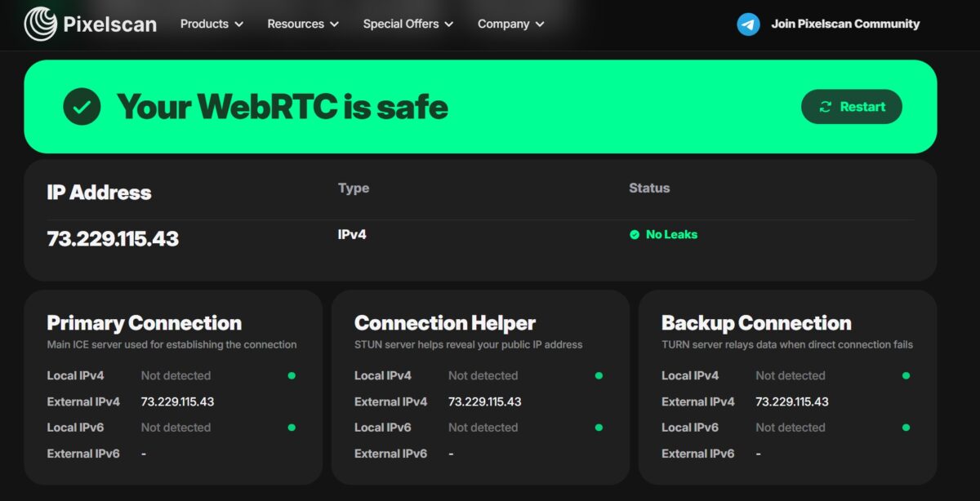Click the refresh icon in Restart button
This screenshot has width=980, height=501.
pos(826,107)
